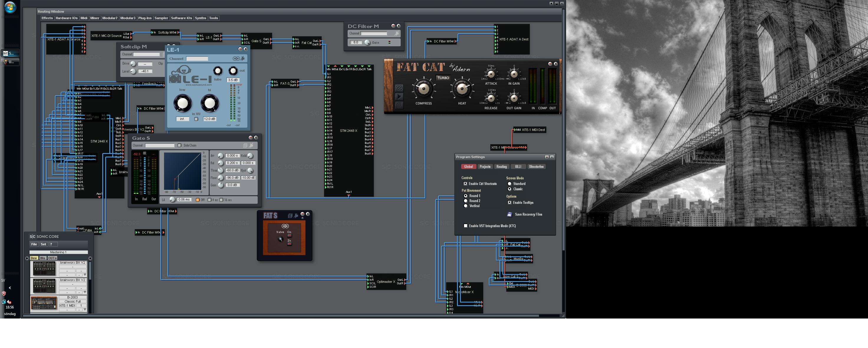Check Enable VST Integration Mode (XTC)
Screen dimensions: 868x348
click(466, 226)
